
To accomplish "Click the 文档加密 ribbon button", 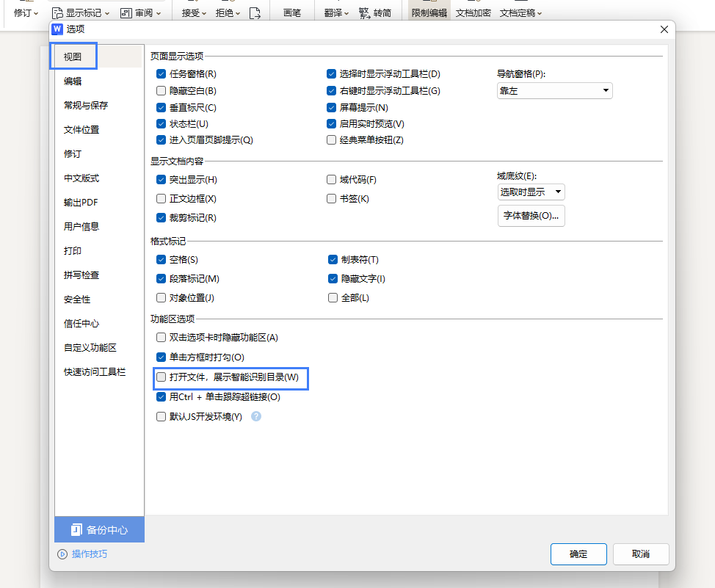I will [473, 13].
